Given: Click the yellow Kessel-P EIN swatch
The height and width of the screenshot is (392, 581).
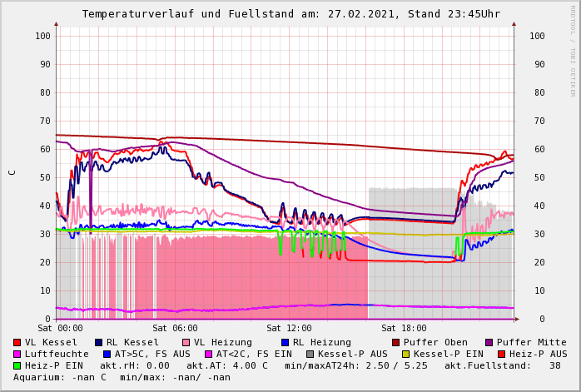Looking at the screenshot, I should pyautogui.click(x=407, y=354).
